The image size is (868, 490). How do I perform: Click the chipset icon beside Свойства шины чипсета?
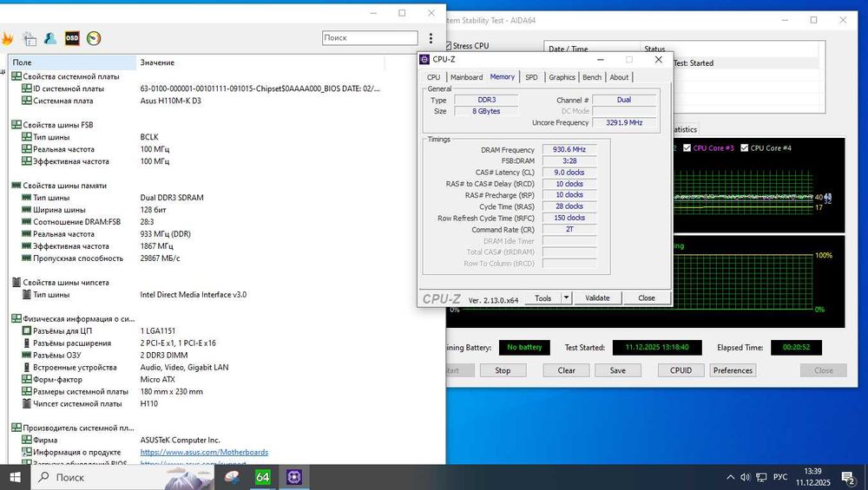(x=16, y=282)
